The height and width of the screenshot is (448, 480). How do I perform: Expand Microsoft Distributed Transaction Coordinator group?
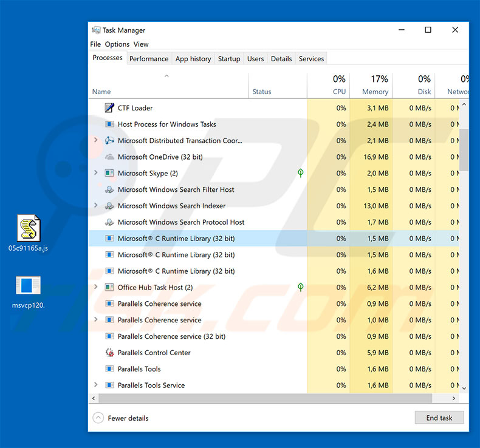point(96,140)
